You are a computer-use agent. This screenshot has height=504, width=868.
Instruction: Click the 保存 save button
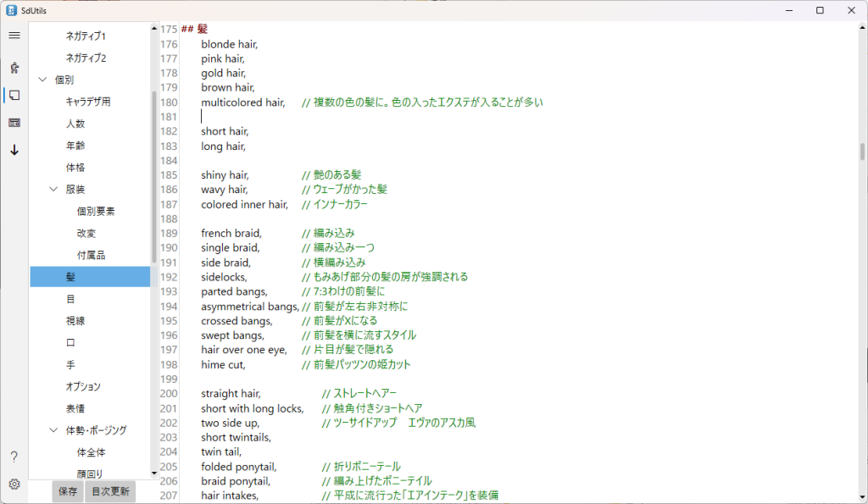click(68, 491)
